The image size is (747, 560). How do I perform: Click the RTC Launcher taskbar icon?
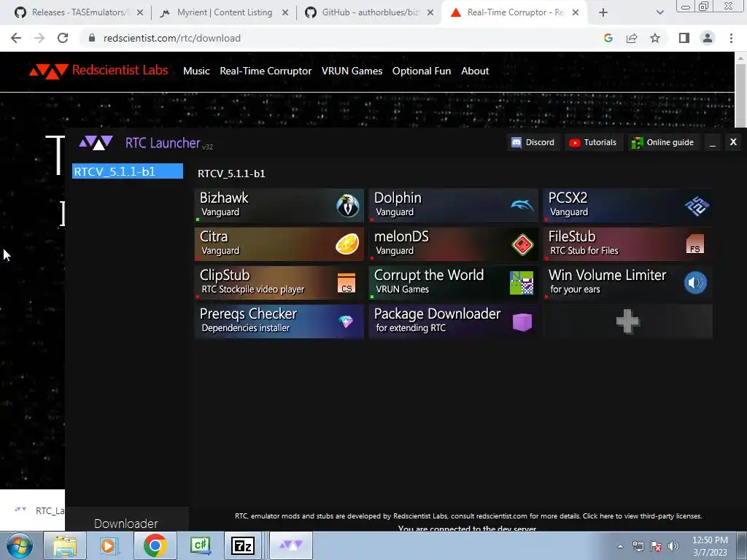click(x=291, y=545)
